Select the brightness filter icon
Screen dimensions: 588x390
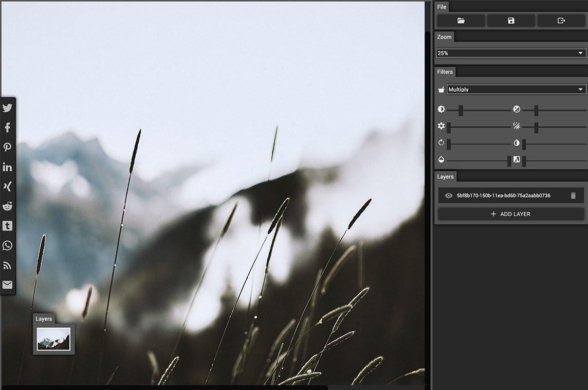[441, 109]
